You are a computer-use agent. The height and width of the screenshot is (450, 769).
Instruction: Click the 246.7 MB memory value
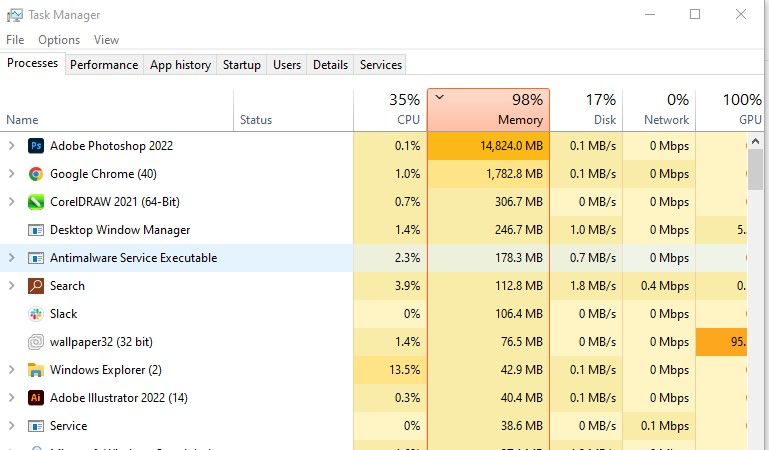click(x=518, y=230)
